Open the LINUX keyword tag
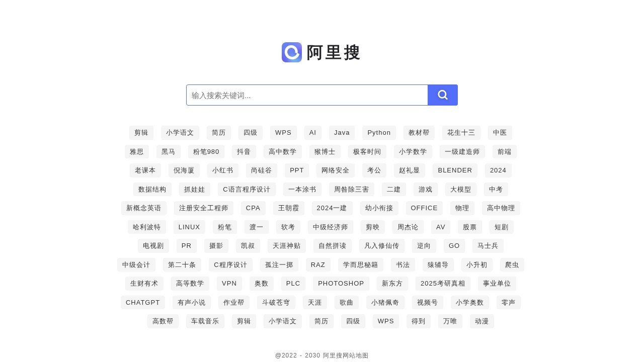The image size is (644, 362). pyautogui.click(x=189, y=227)
